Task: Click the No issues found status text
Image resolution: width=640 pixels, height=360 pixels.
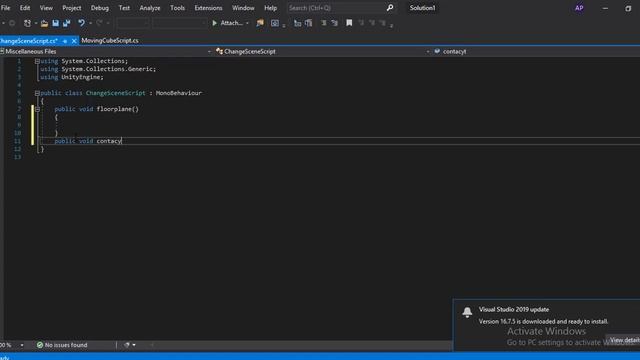Action: point(66,345)
